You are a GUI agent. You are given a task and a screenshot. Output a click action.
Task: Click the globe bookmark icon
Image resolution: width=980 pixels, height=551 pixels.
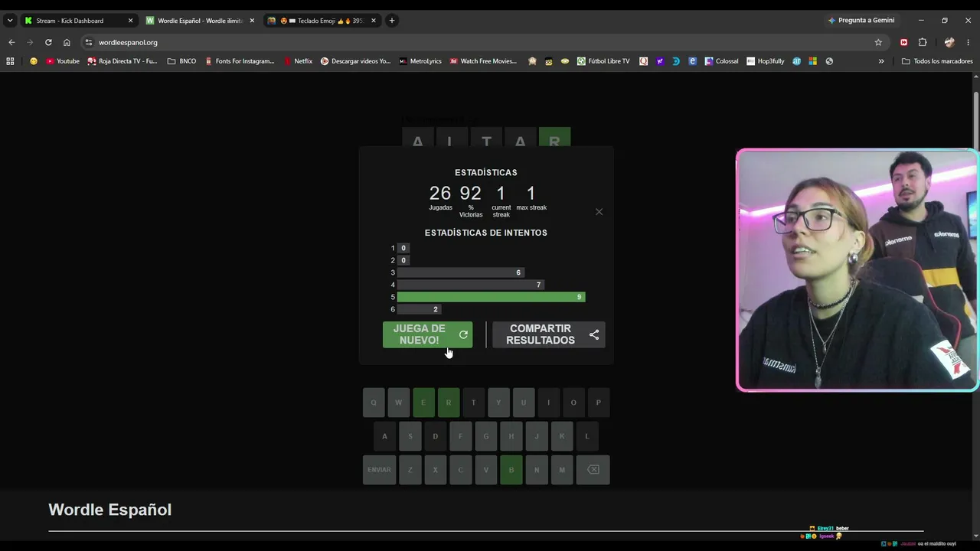pos(829,61)
